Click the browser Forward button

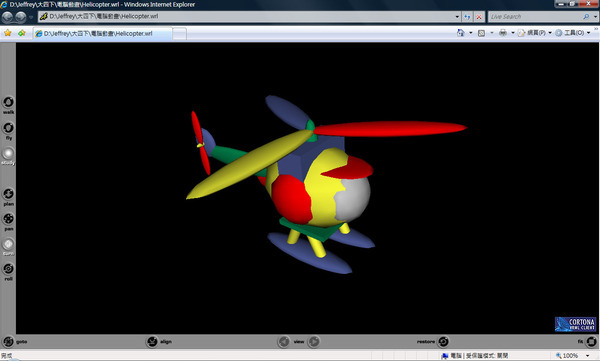point(21,16)
